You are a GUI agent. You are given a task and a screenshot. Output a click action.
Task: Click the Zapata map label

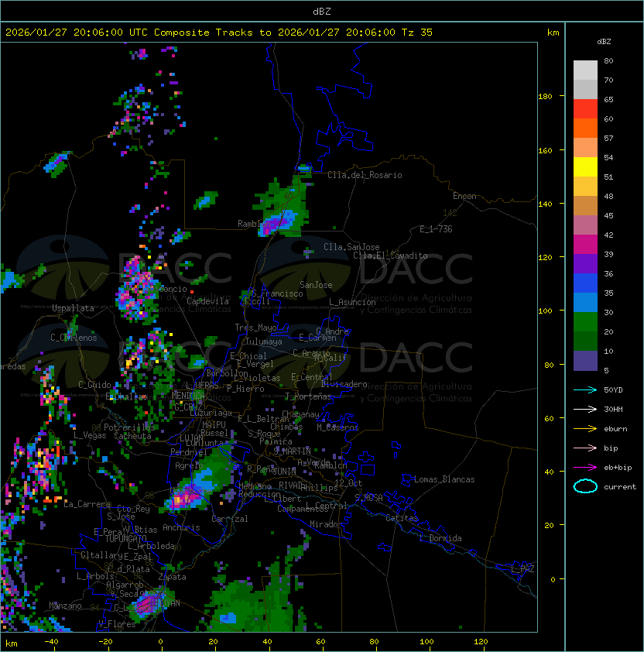[172, 577]
